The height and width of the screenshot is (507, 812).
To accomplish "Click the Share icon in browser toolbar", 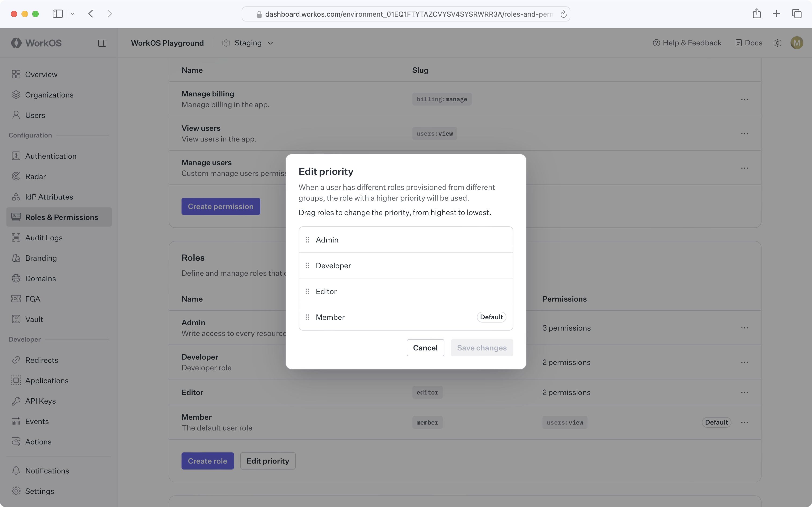I will [x=757, y=14].
